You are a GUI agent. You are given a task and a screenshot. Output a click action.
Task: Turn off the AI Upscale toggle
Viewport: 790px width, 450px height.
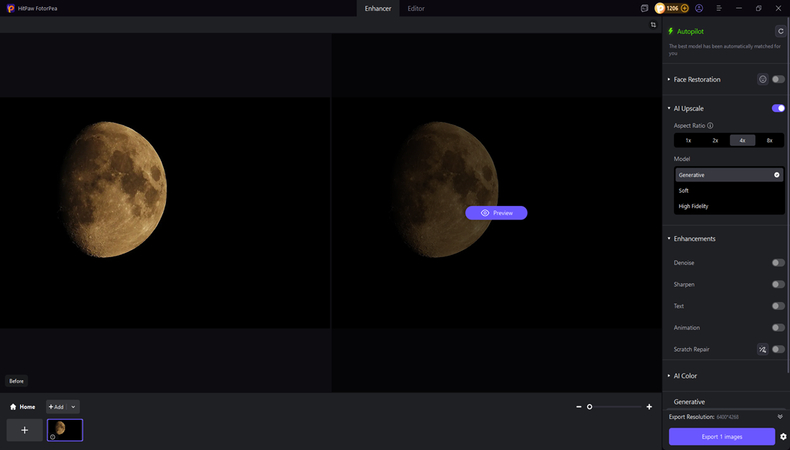tap(777, 108)
